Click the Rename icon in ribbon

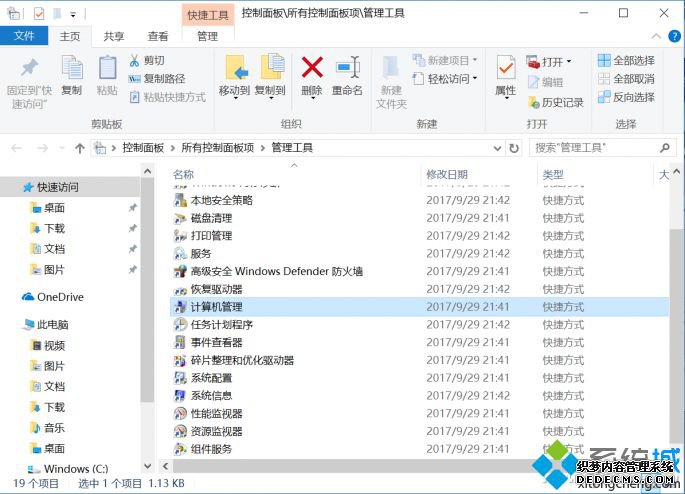pos(348,67)
